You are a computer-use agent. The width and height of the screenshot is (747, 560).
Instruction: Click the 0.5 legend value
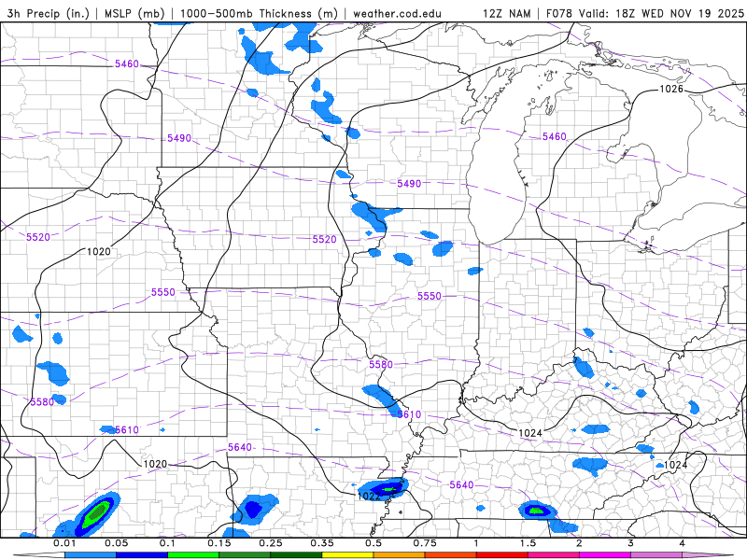point(373,543)
